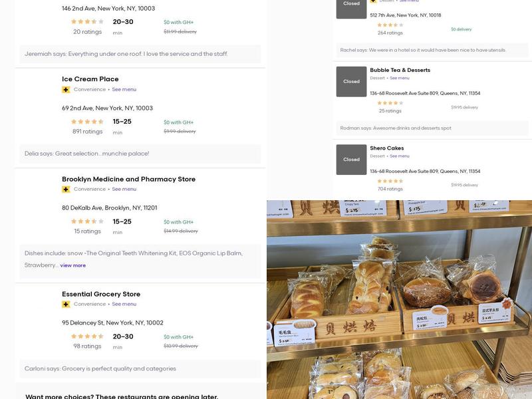Open See menu for Essential Grocery Store
This screenshot has width=532, height=399.
(124, 305)
